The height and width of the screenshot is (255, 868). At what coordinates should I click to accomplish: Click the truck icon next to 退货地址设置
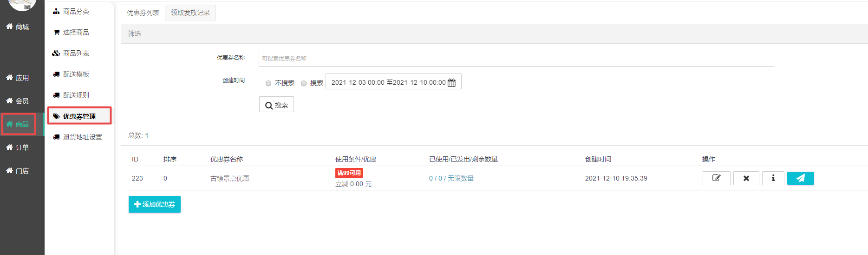(x=56, y=137)
